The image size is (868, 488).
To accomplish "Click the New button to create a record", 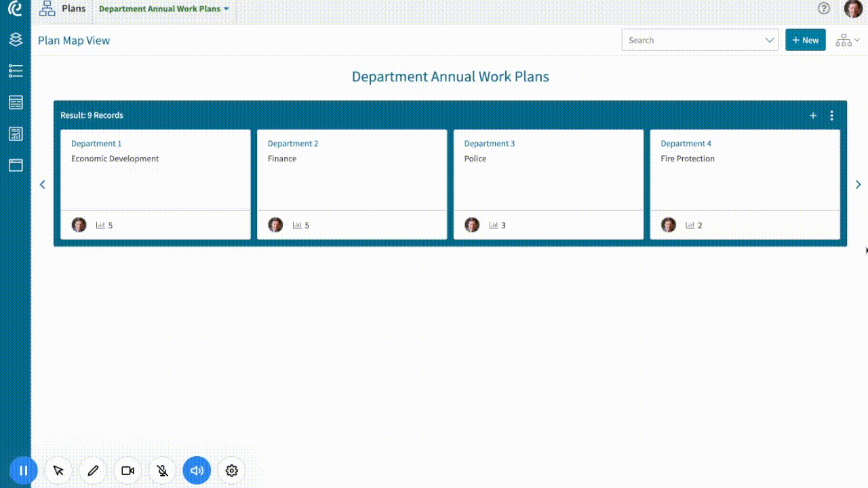I will tap(806, 39).
